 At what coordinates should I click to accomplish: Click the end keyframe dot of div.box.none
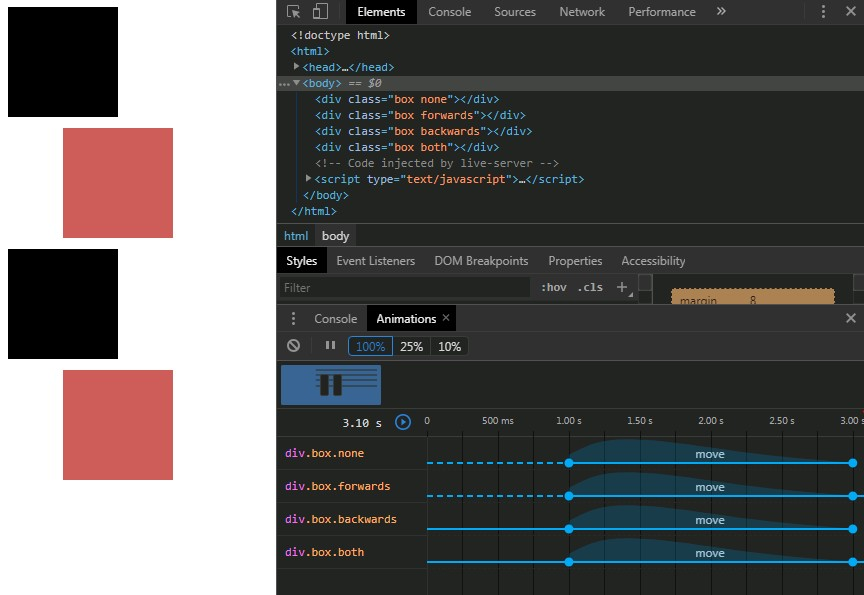point(852,463)
